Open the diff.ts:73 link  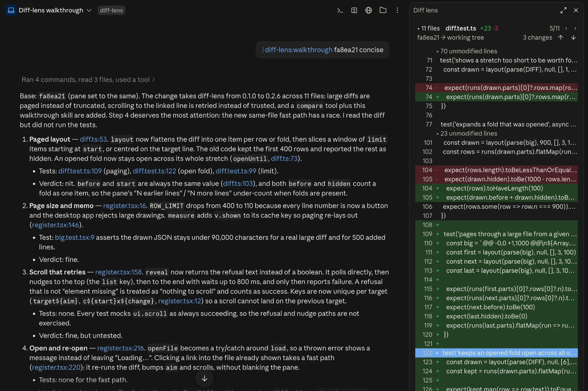coord(284,159)
